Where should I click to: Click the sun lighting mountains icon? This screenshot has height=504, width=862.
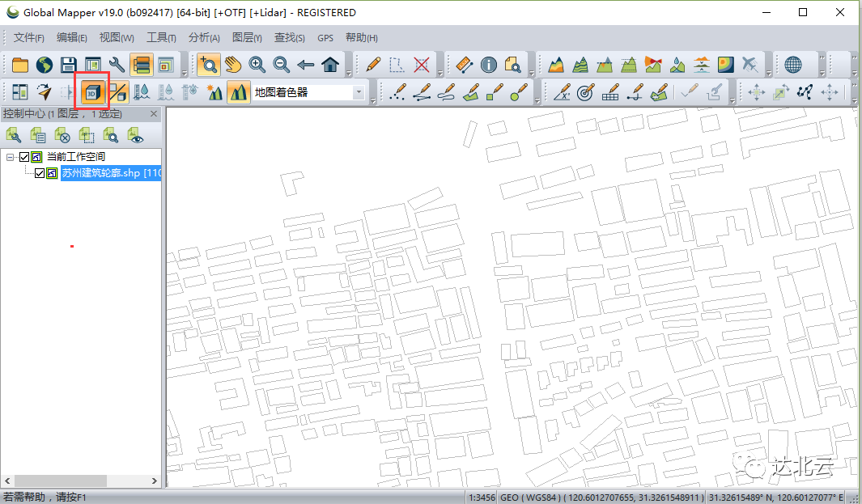click(214, 91)
